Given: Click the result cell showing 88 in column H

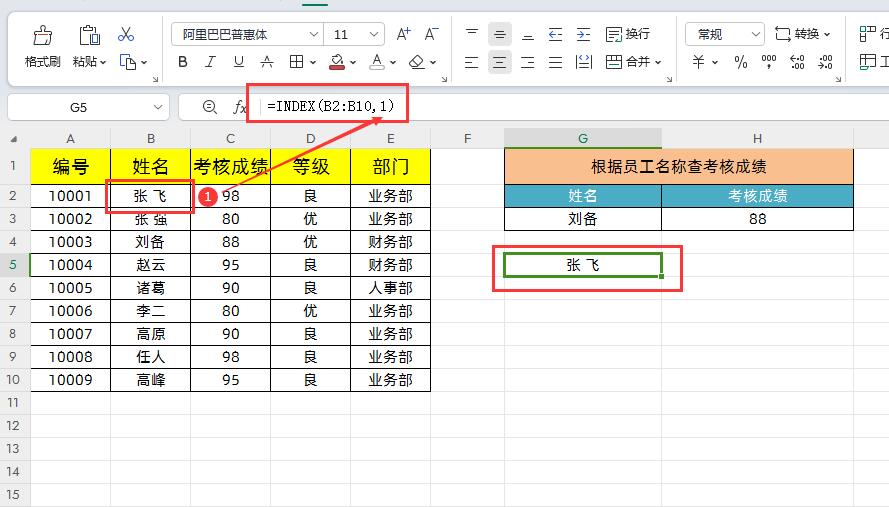Looking at the screenshot, I should [757, 219].
